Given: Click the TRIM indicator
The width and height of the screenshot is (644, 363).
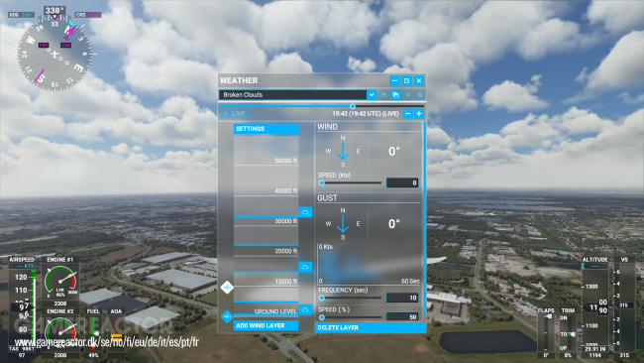Looking at the screenshot, I should coord(568,333).
